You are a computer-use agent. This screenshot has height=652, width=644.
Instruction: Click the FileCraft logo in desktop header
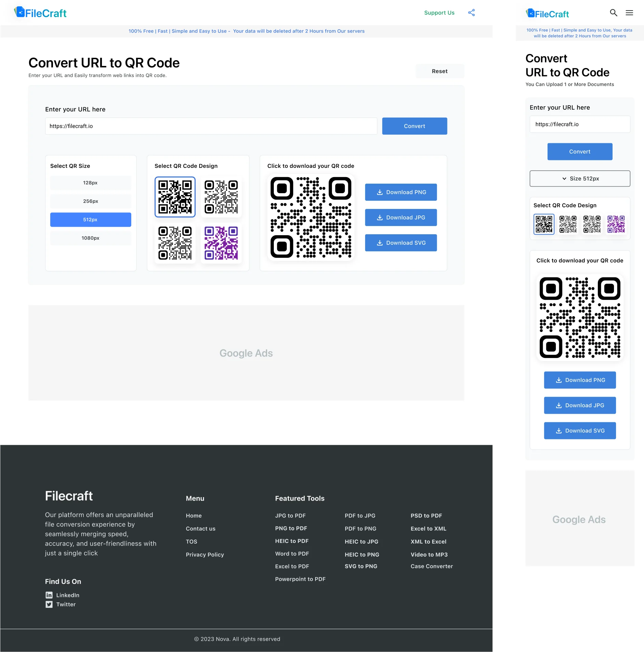click(x=40, y=13)
